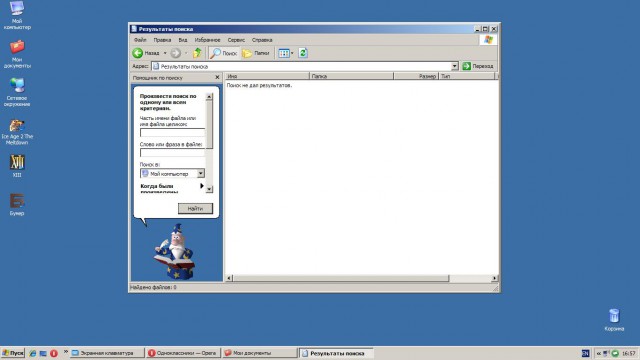Click the EN language indicator
640x360 pixels.
(x=585, y=353)
